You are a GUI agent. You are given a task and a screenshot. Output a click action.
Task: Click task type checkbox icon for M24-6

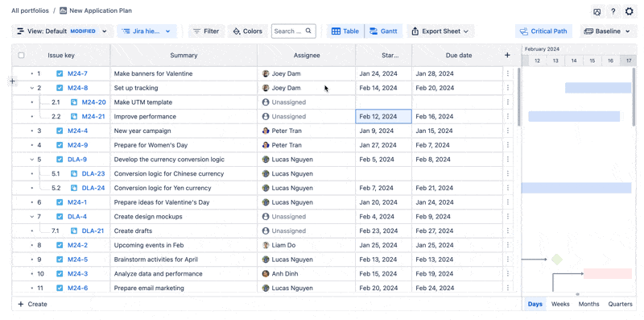[60, 288]
